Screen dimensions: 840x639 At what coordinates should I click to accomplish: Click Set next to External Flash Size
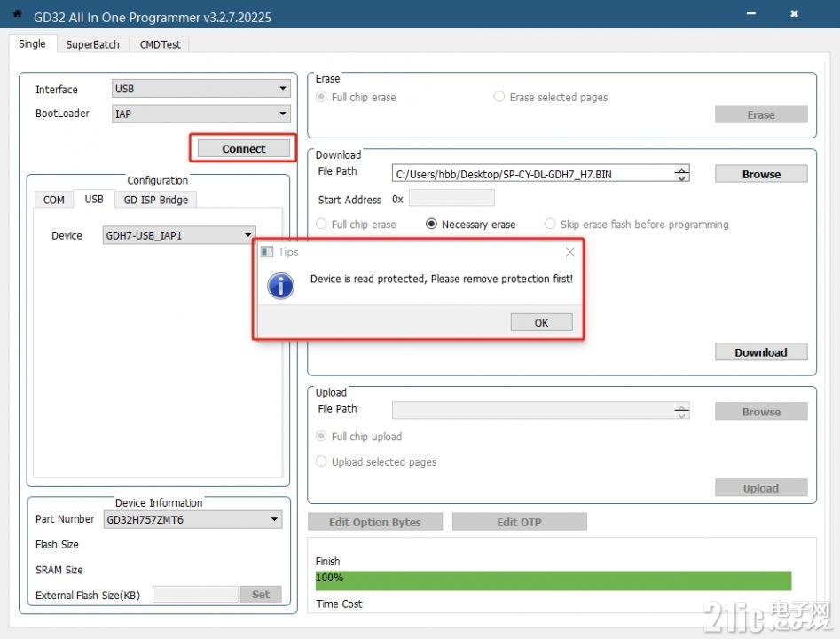pos(261,594)
